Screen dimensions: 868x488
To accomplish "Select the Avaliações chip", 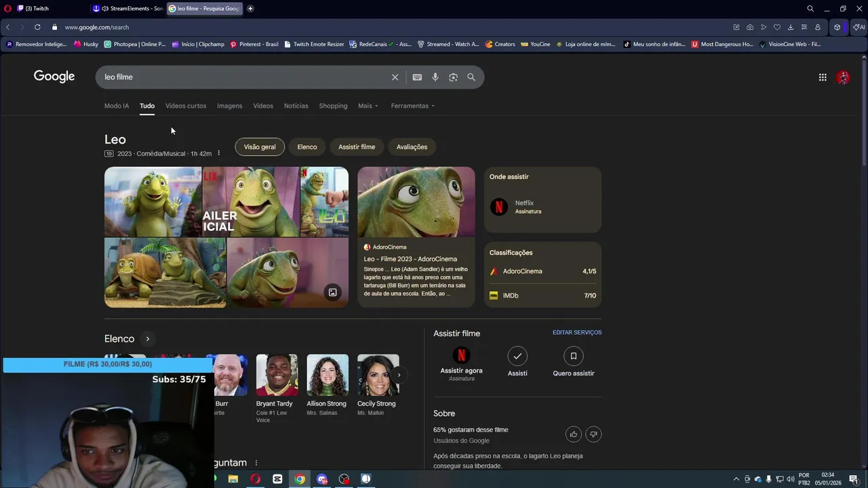I will tap(412, 147).
